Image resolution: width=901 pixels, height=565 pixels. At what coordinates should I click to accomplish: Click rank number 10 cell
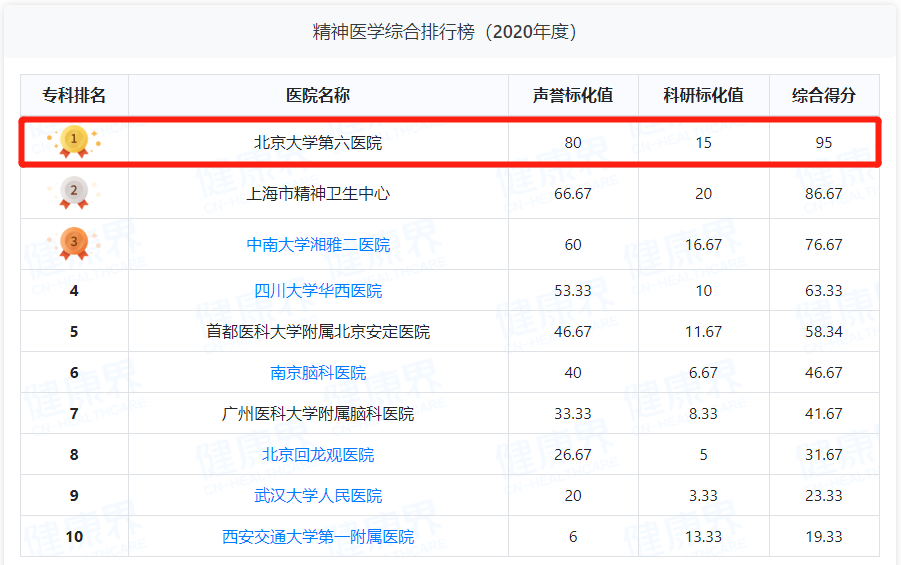pyautogui.click(x=74, y=537)
